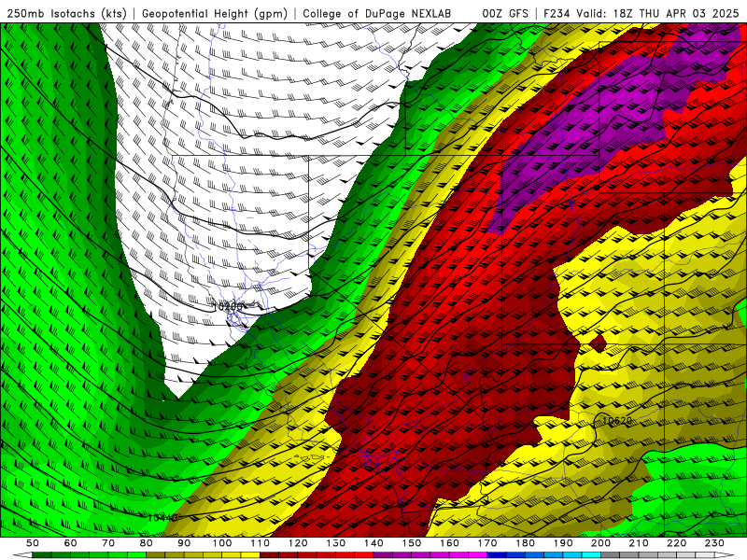Click the "Geopotential Height (gpm)" title text
The height and width of the screenshot is (560, 747).
pos(215,14)
